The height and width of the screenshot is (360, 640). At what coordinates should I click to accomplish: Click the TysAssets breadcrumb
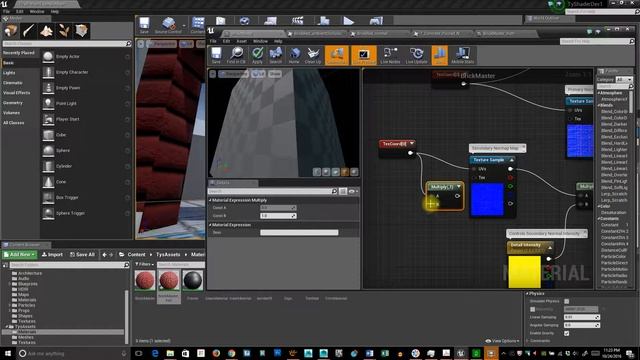[x=168, y=254]
